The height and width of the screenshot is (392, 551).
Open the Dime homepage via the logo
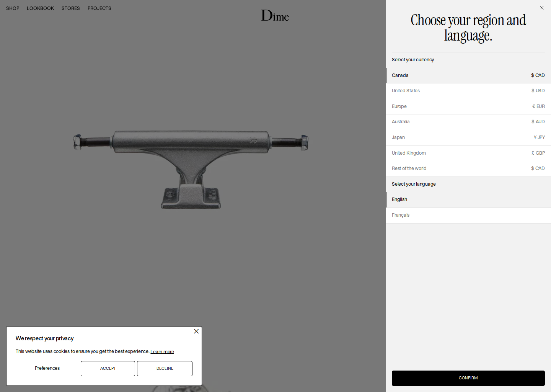(275, 15)
